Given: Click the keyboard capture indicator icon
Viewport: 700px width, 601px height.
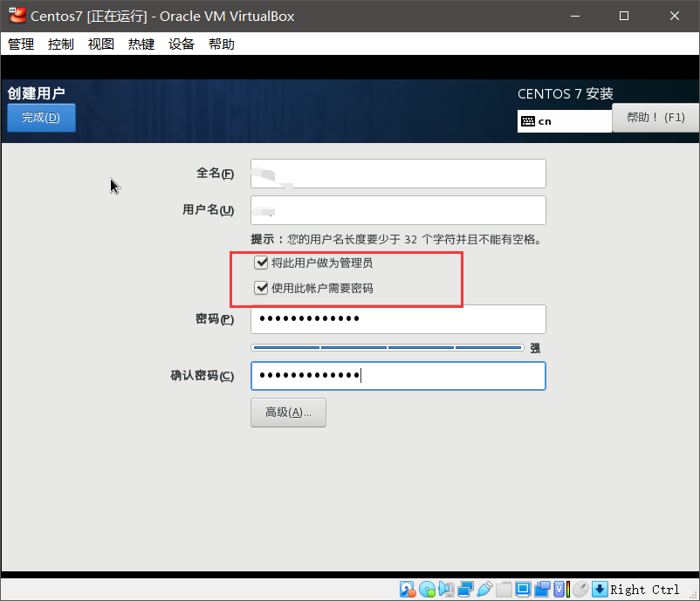Looking at the screenshot, I should pos(600,589).
